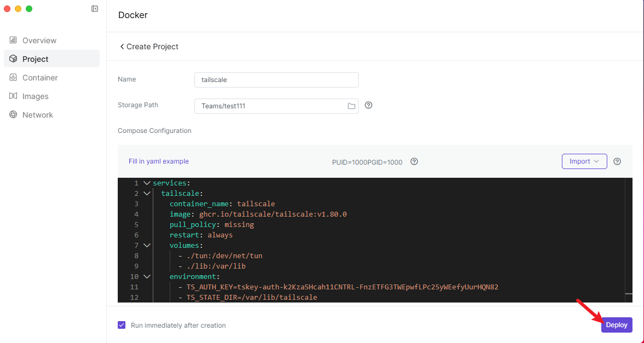Click help icon beside Import button

(617, 161)
